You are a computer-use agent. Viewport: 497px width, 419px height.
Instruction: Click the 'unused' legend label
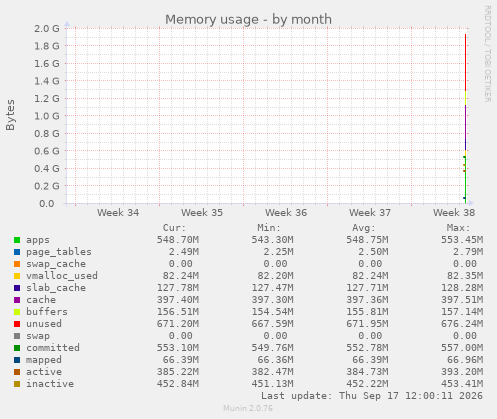tap(44, 324)
